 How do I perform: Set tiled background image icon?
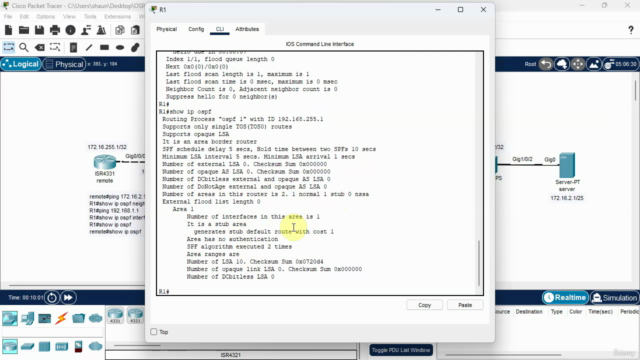pyautogui.click(x=594, y=64)
